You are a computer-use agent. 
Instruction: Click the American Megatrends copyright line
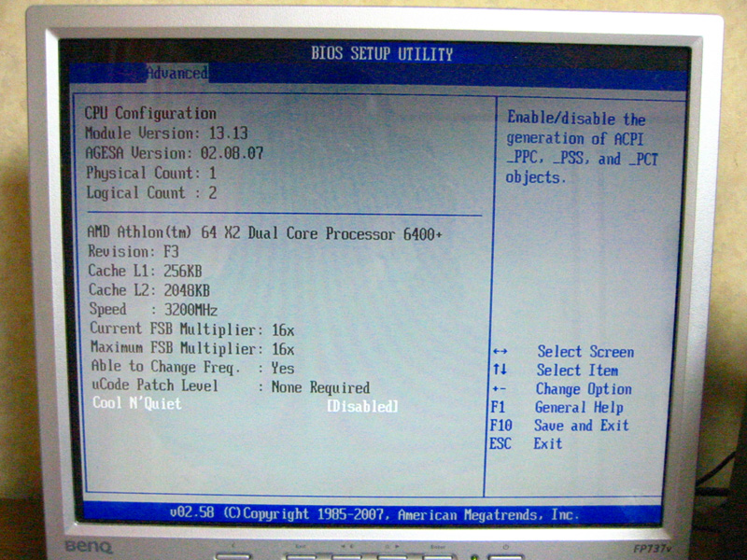coord(374,514)
